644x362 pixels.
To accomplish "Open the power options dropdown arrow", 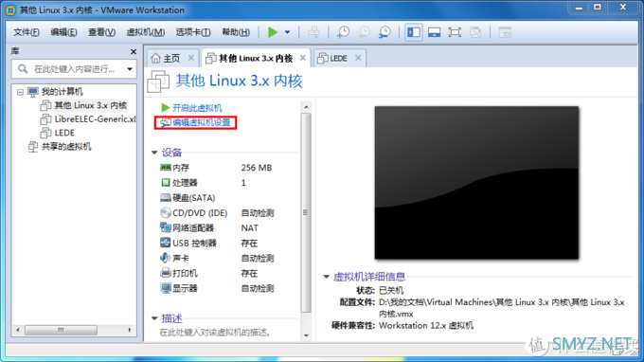I will tap(288, 32).
